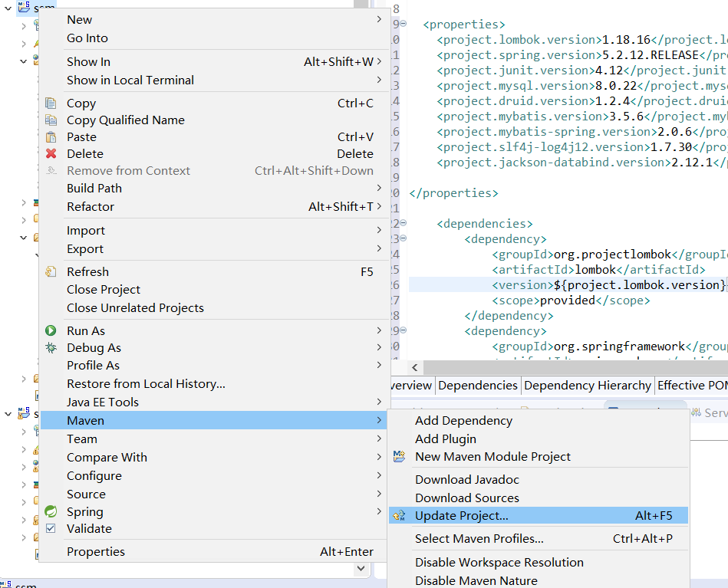Open the New submenu
Image resolution: width=728 pixels, height=588 pixels.
(x=213, y=19)
